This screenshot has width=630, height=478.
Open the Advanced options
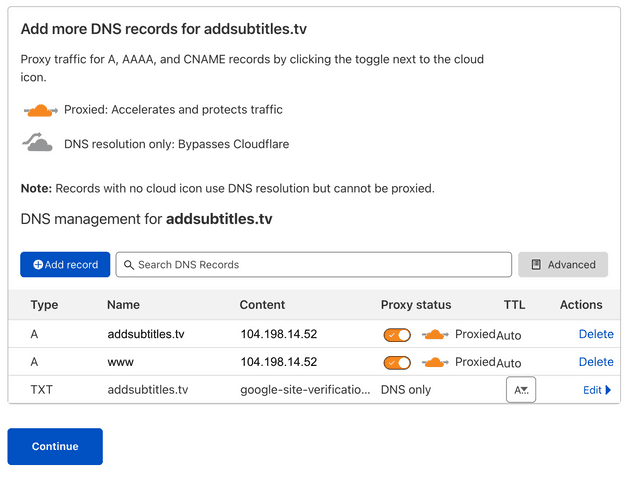[x=563, y=264]
